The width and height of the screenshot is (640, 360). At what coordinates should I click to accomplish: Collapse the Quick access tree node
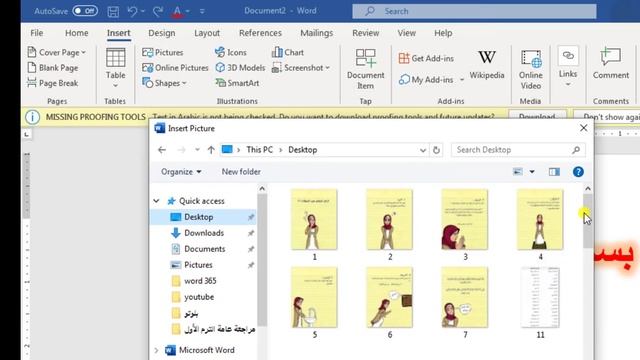156,201
